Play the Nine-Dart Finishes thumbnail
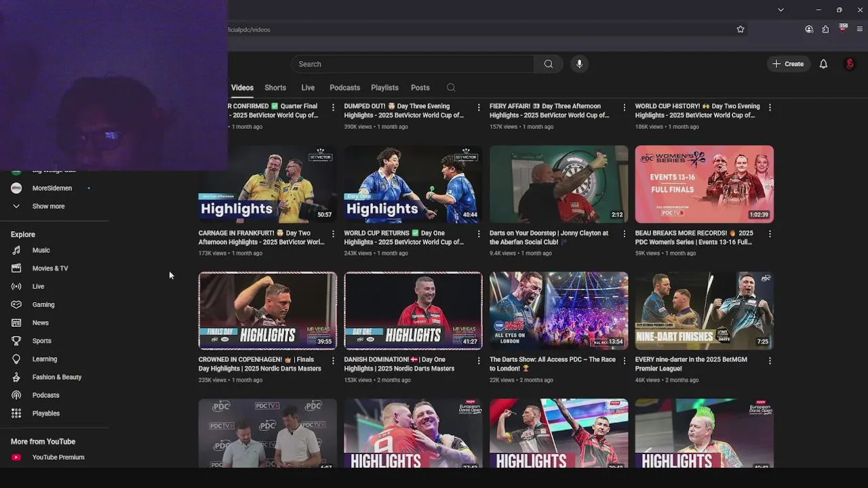The width and height of the screenshot is (868, 488). click(x=705, y=311)
